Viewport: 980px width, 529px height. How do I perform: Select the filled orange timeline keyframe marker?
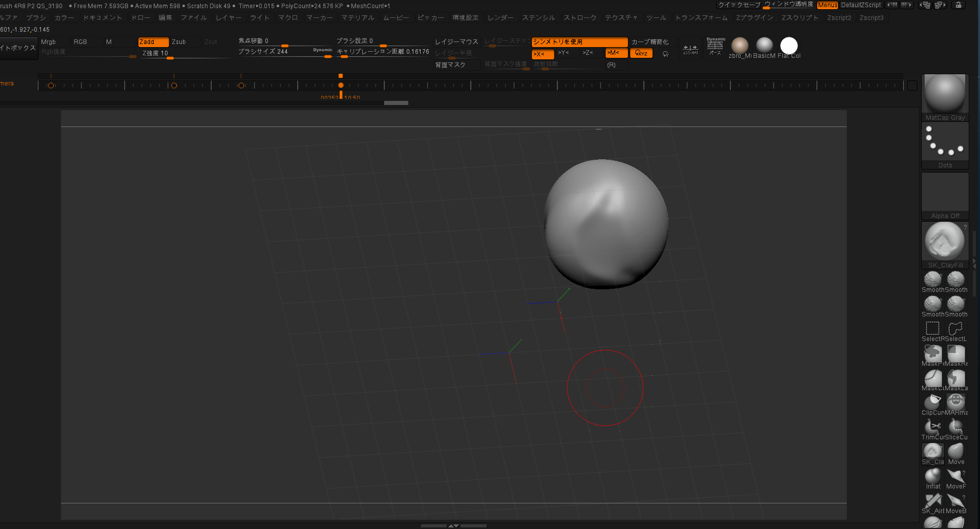click(x=341, y=86)
